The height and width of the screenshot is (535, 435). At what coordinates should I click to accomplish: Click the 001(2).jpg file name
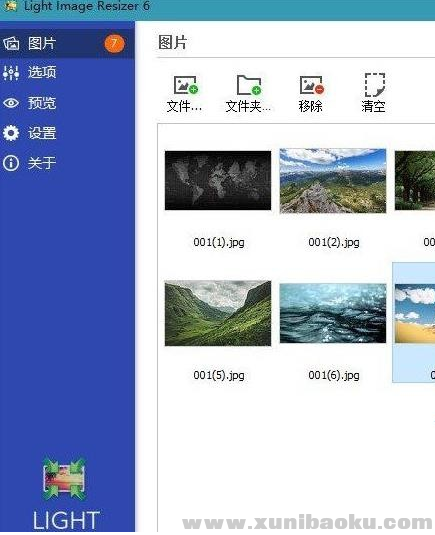click(x=334, y=242)
